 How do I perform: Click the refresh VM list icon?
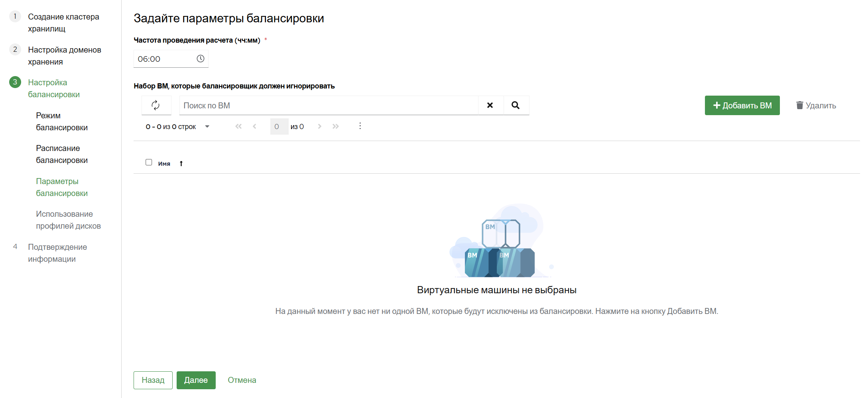[x=156, y=105]
